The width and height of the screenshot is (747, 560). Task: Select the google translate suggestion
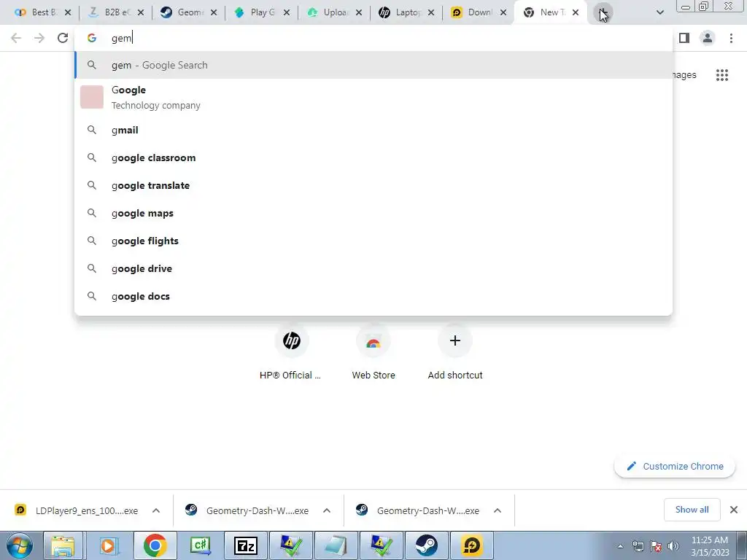click(x=373, y=185)
